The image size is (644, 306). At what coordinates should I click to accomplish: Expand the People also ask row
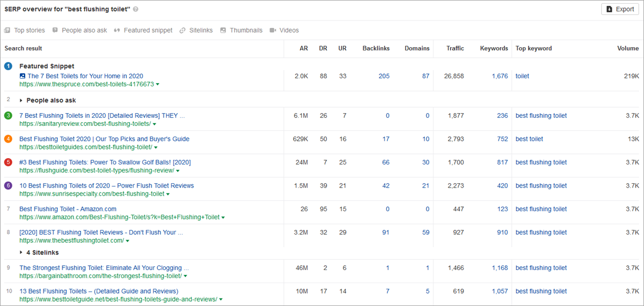pyautogui.click(x=21, y=100)
